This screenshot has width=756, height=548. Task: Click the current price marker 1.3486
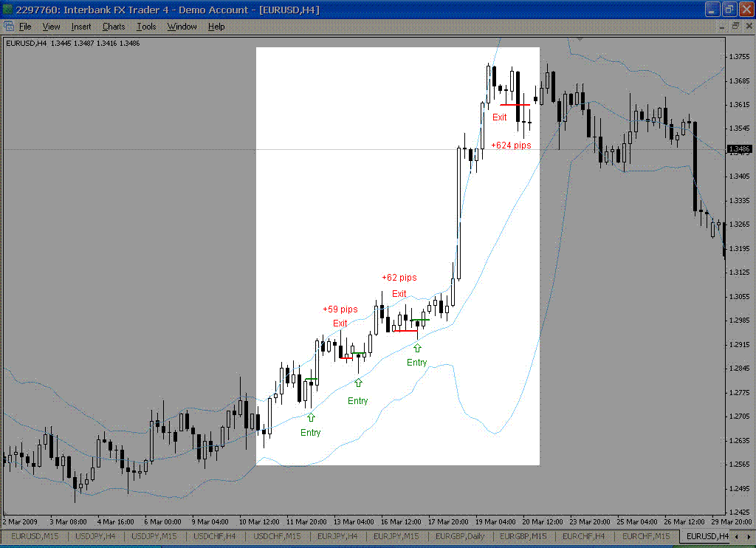(739, 149)
